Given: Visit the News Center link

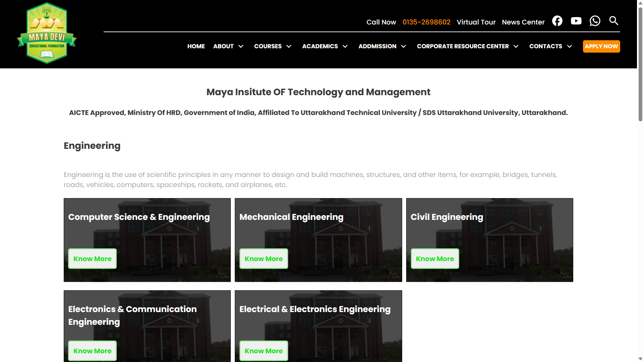Looking at the screenshot, I should point(523,22).
